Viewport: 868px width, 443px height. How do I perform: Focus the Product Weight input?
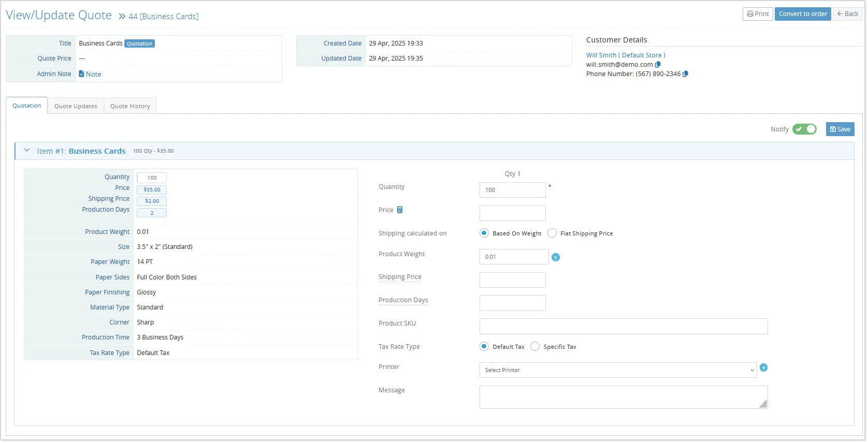point(514,257)
